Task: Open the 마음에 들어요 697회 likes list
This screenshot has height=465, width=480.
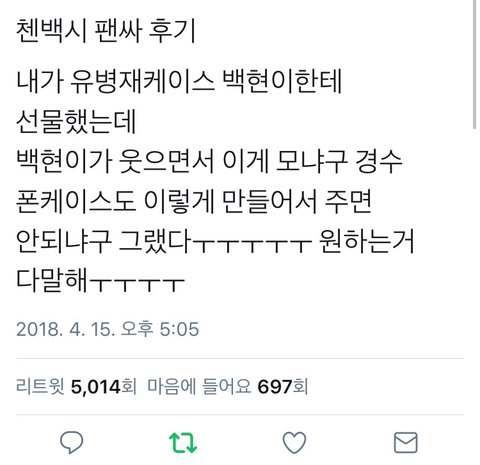Action: pyautogui.click(x=228, y=387)
